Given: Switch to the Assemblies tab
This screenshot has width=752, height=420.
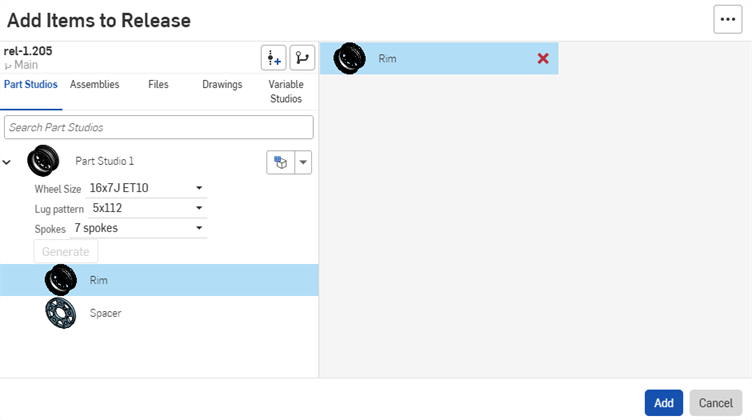Looking at the screenshot, I should (95, 85).
